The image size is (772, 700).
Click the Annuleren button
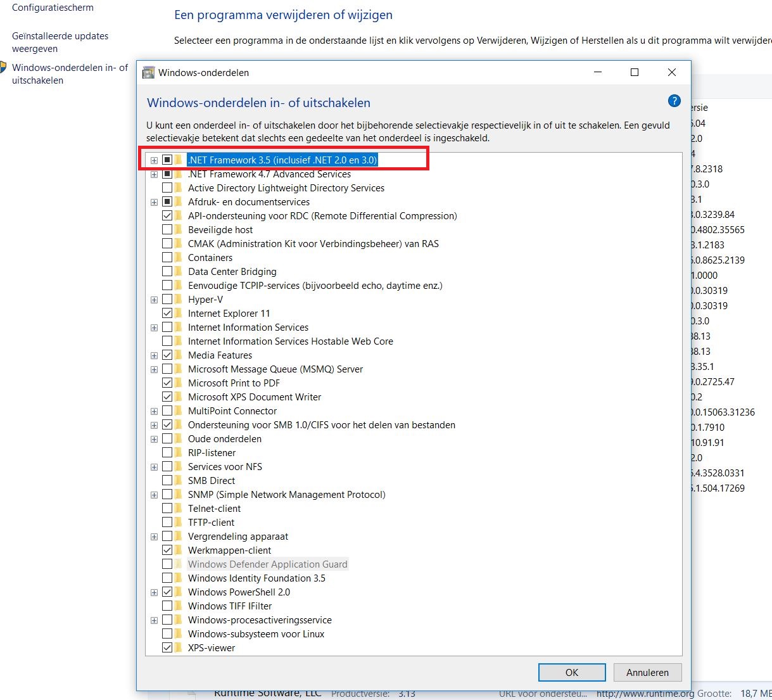(x=647, y=672)
